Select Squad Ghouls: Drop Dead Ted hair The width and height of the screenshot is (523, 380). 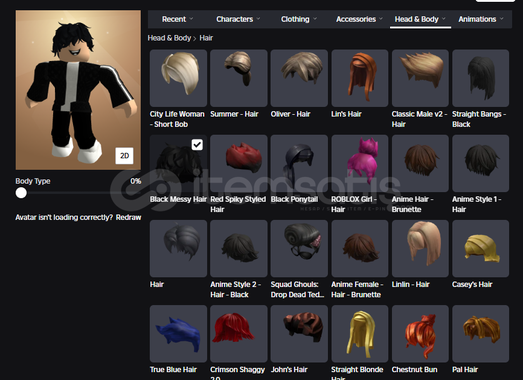(x=299, y=248)
